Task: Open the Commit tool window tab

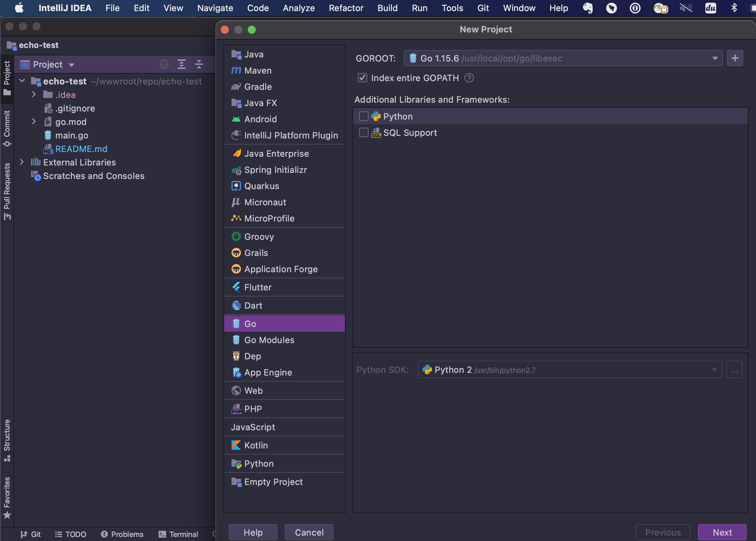Action: [x=7, y=128]
